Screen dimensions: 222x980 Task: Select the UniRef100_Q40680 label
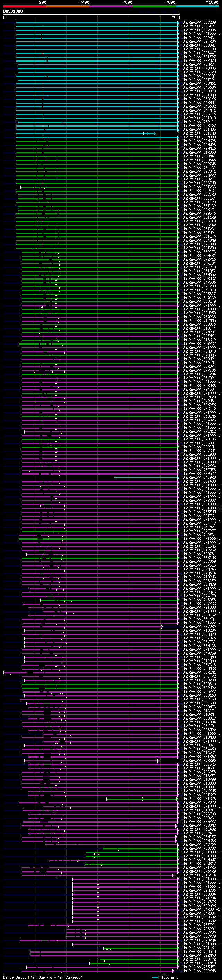199,88
